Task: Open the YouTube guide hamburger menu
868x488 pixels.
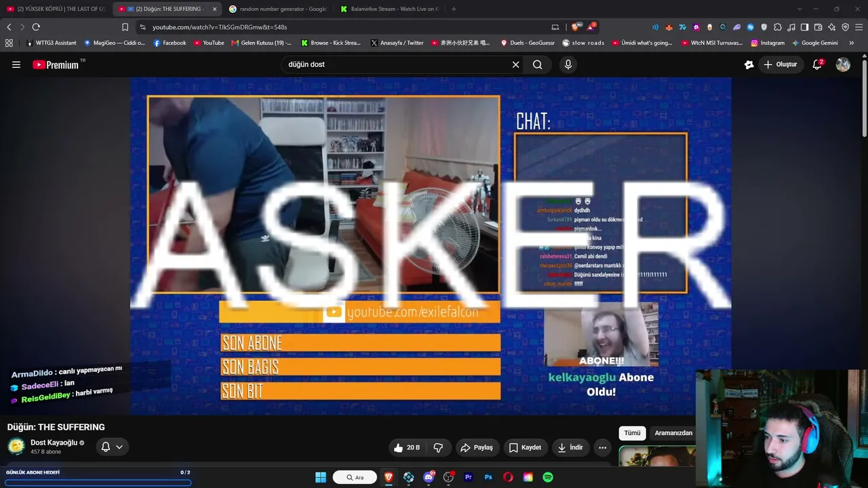Action: pos(16,64)
